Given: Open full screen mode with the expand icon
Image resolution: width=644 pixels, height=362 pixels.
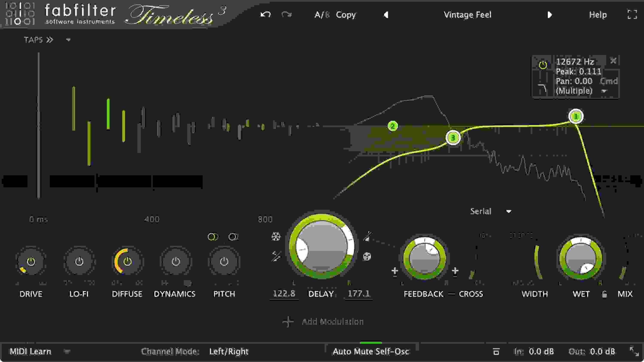Looking at the screenshot, I should pyautogui.click(x=632, y=15).
